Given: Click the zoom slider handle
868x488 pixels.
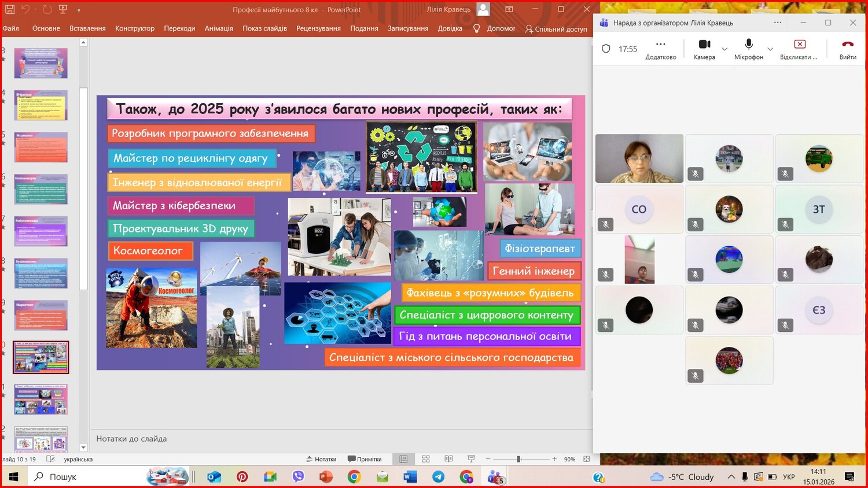Looking at the screenshot, I should [x=518, y=459].
